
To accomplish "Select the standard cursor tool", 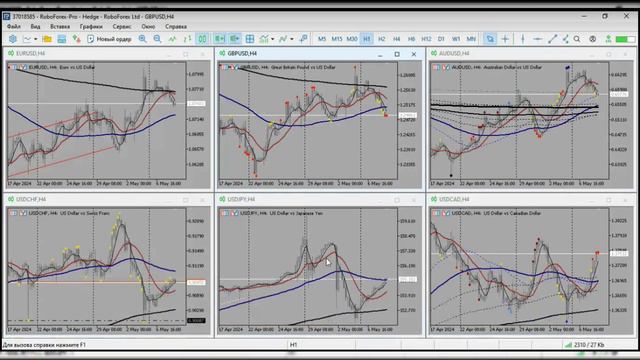I will (x=490, y=39).
